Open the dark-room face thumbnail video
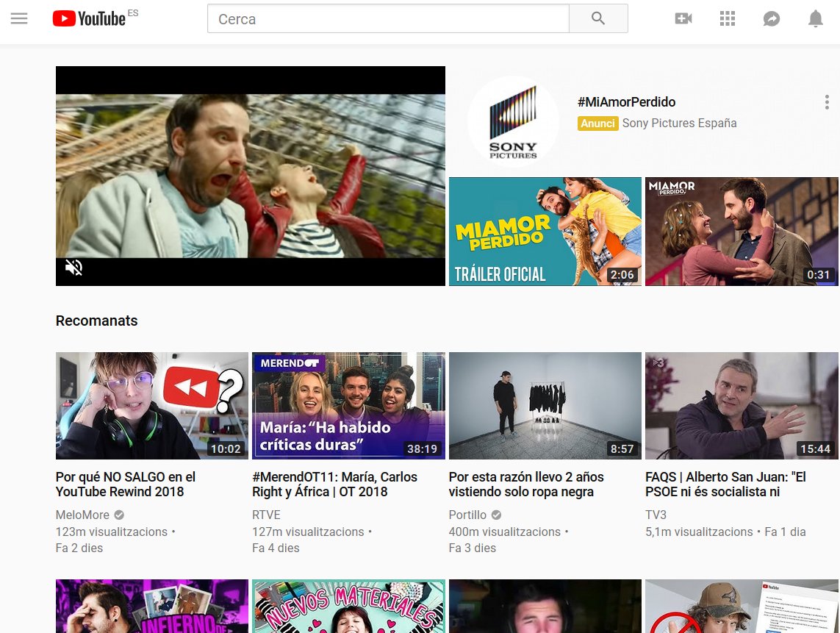This screenshot has height=633, width=840. 545,607
